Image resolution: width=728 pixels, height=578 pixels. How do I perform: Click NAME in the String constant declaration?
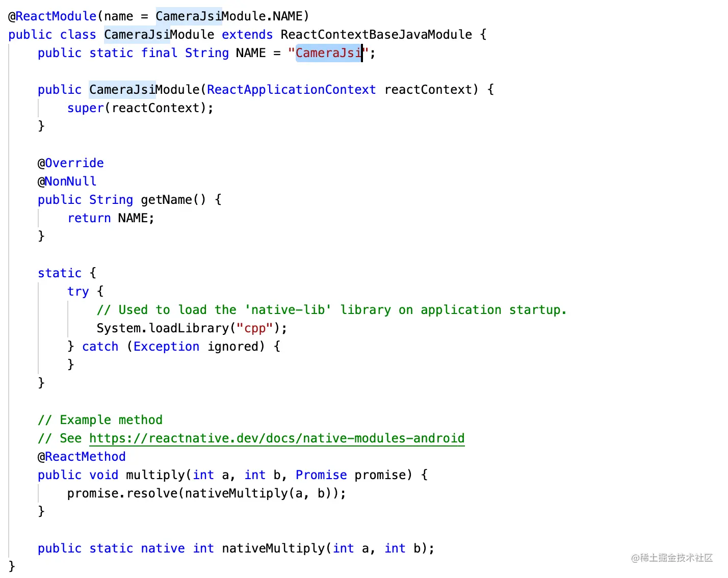(251, 53)
